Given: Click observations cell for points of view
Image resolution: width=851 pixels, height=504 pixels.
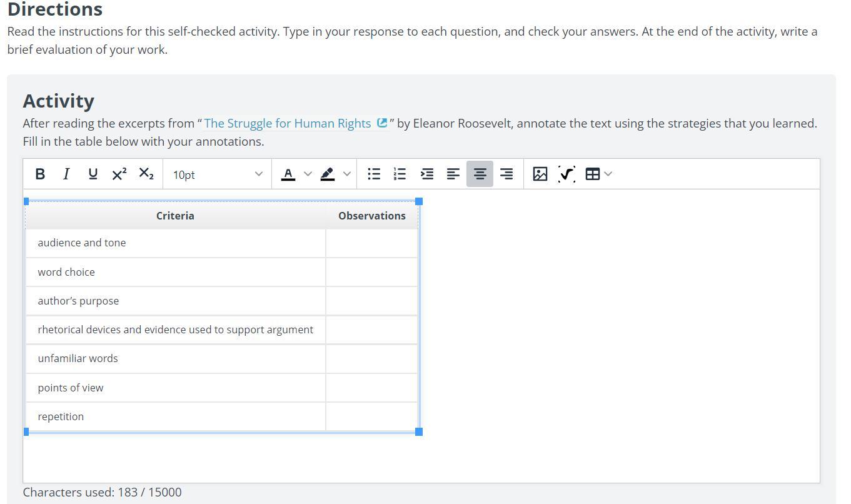Looking at the screenshot, I should click(372, 388).
